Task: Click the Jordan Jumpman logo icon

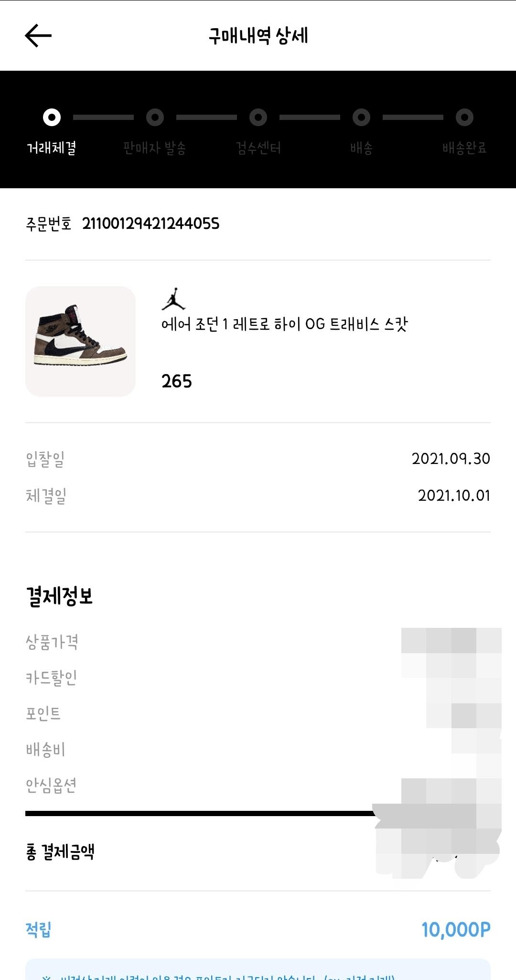Action: click(173, 299)
